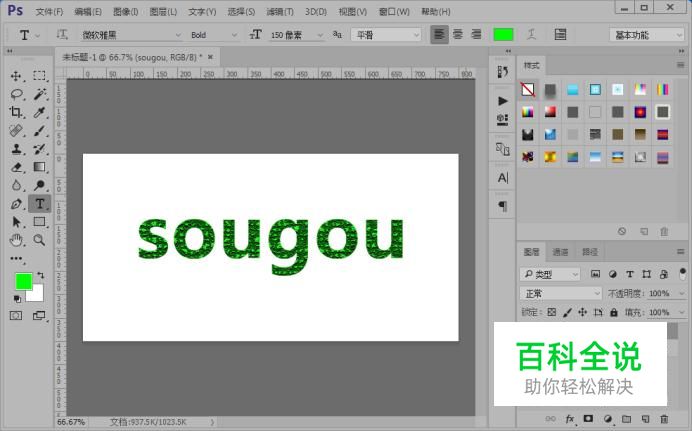Screen dimensions: 692x431
Task: Click the clear style button in Styles panel
Action: point(622,231)
